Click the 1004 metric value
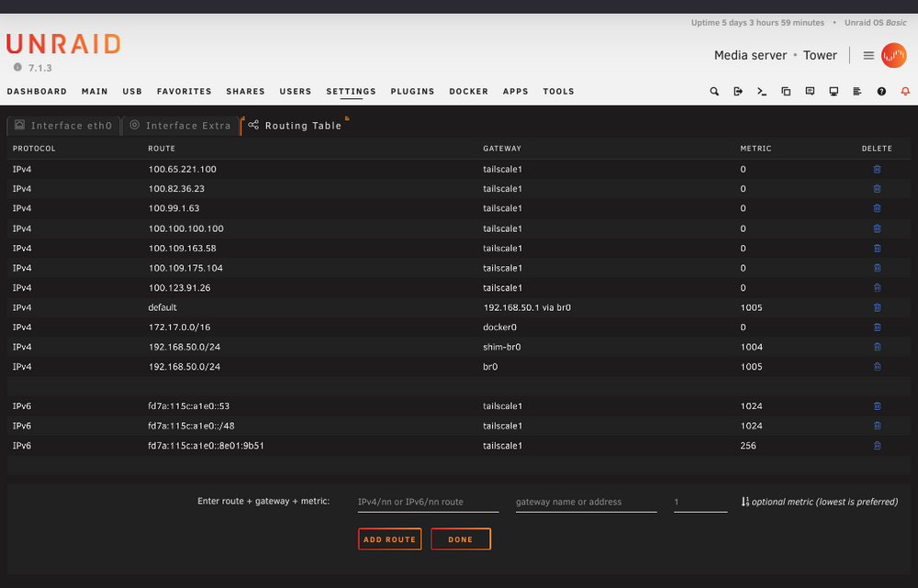Image resolution: width=918 pixels, height=588 pixels. (x=751, y=347)
